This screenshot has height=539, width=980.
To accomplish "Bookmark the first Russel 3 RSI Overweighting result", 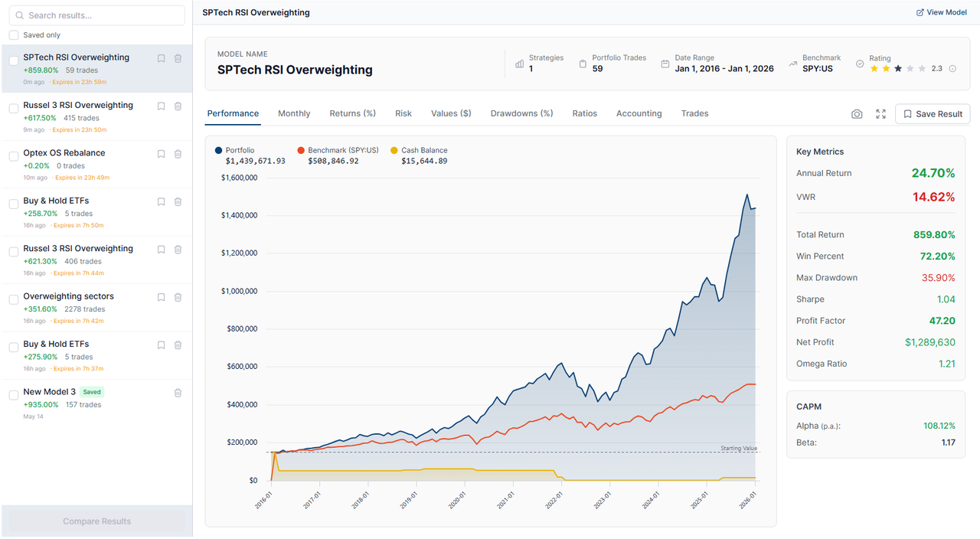I will tap(161, 106).
